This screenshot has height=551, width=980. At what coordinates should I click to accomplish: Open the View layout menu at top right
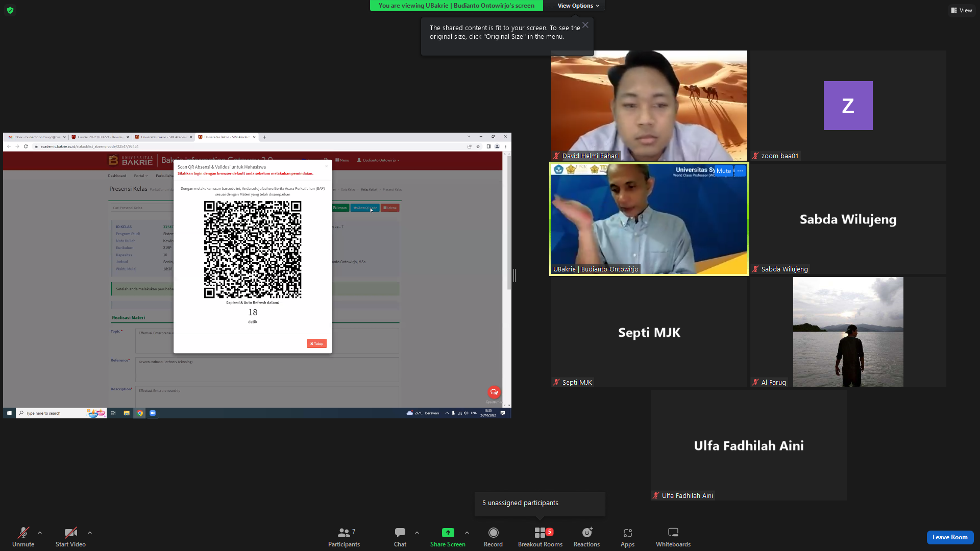tap(962, 10)
